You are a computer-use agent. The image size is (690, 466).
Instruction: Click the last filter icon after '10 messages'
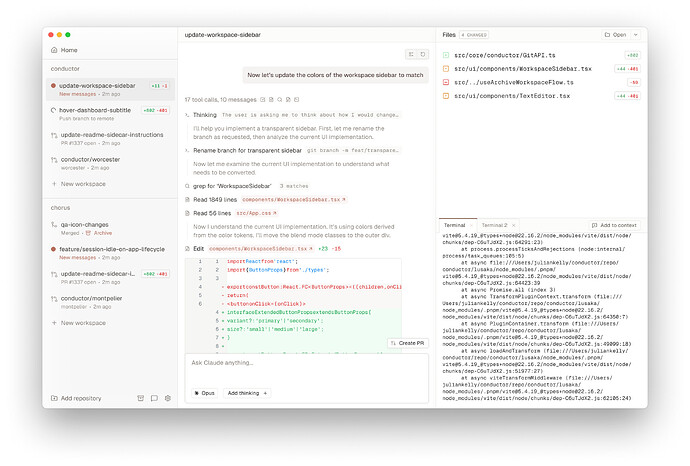point(297,100)
